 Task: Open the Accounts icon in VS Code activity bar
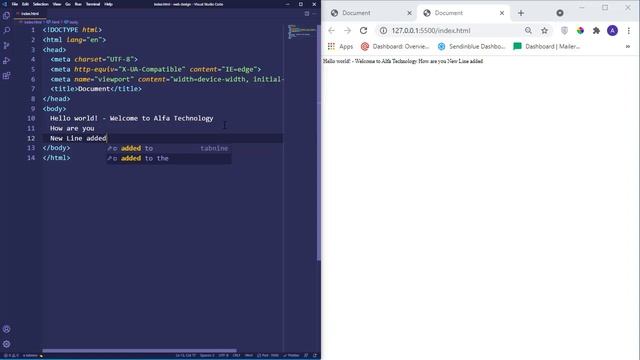point(7,329)
